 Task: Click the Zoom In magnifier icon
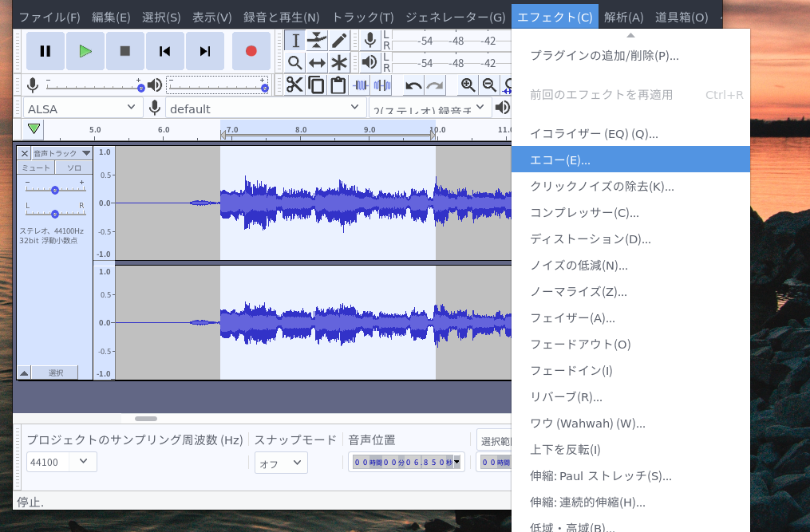(x=467, y=85)
